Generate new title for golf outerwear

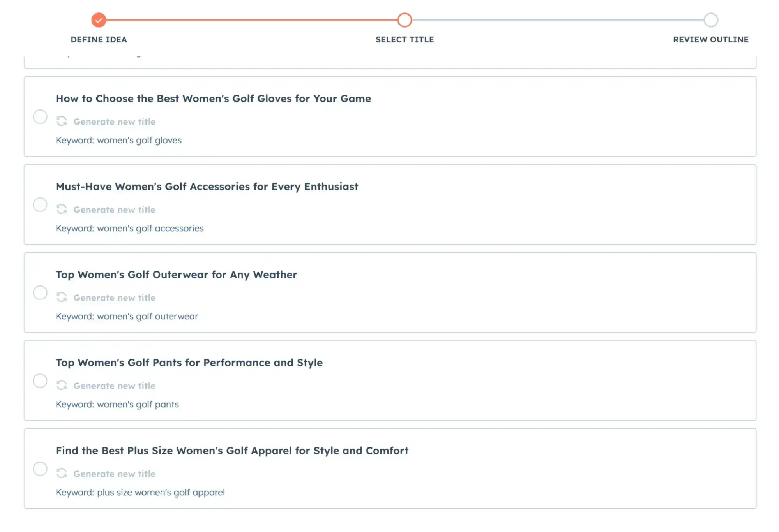(x=114, y=298)
